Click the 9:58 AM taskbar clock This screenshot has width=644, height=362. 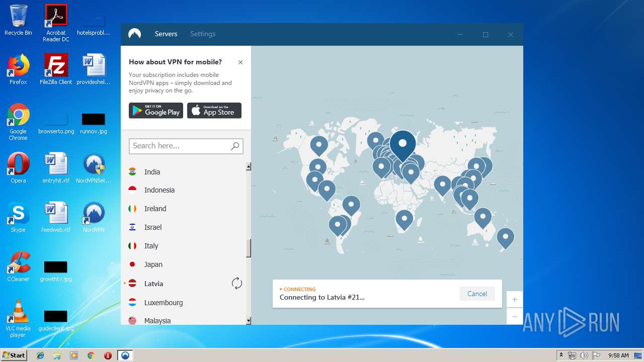(618, 355)
